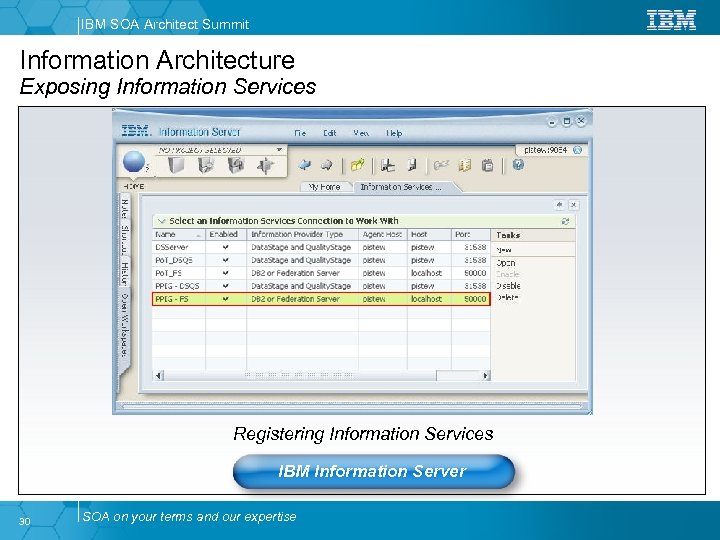
Task: Click localhost in the PPIG - FS row
Action: 426,299
